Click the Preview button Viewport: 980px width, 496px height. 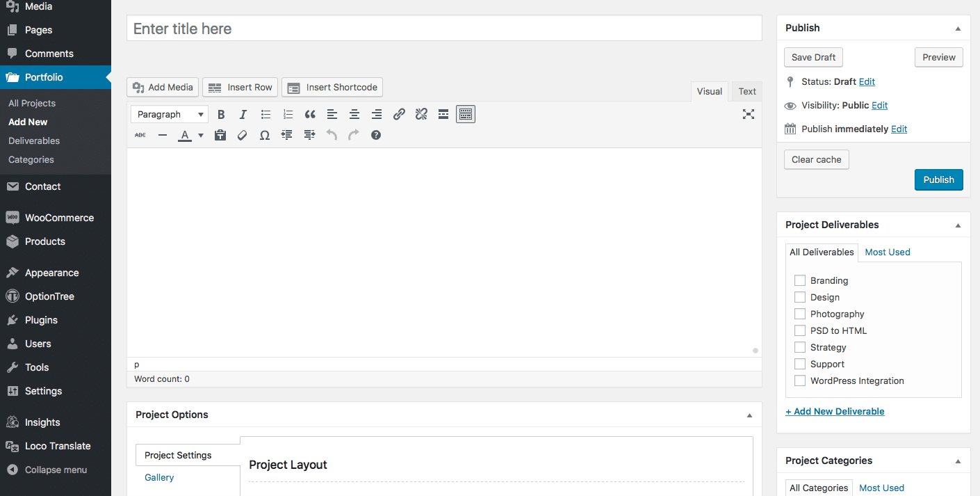(x=939, y=57)
